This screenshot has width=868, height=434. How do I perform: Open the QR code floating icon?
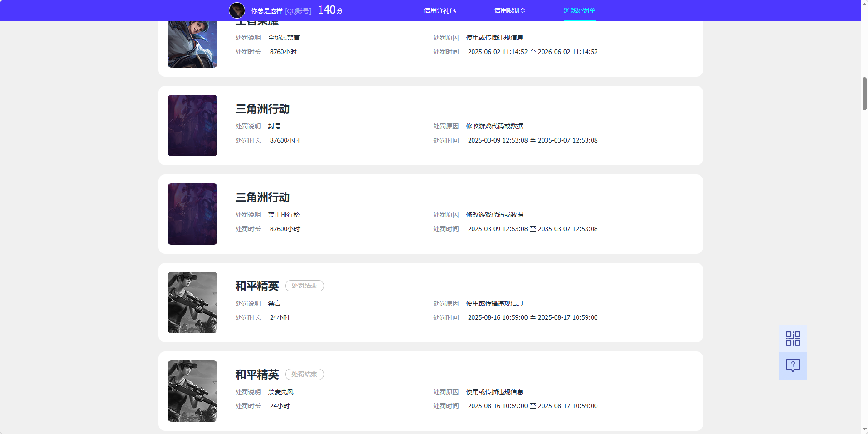793,339
